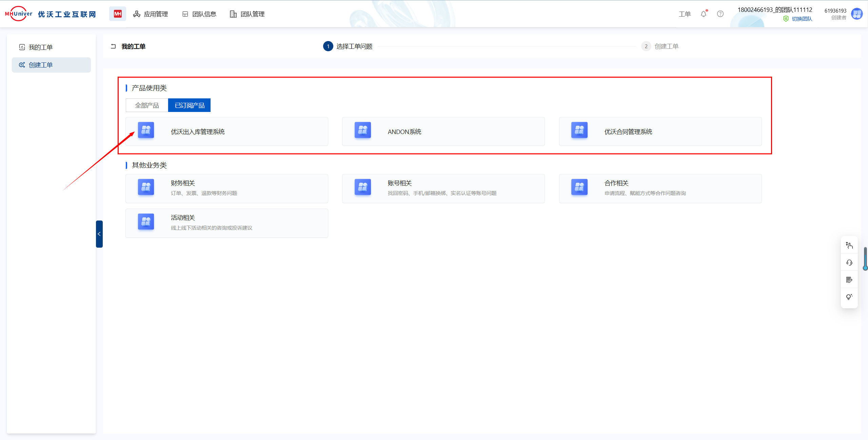The image size is (868, 440).
Task: Click the help question mark icon
Action: (720, 14)
